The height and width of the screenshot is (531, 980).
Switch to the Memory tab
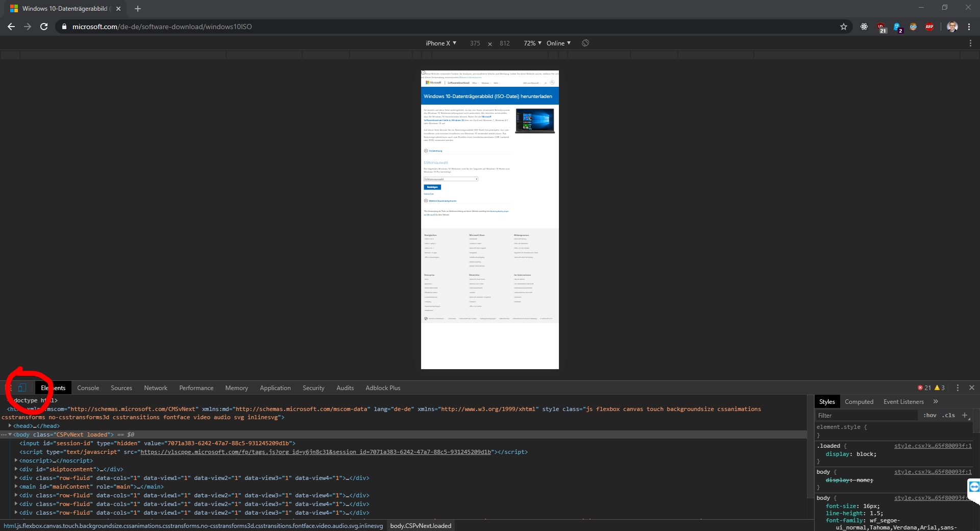click(237, 388)
